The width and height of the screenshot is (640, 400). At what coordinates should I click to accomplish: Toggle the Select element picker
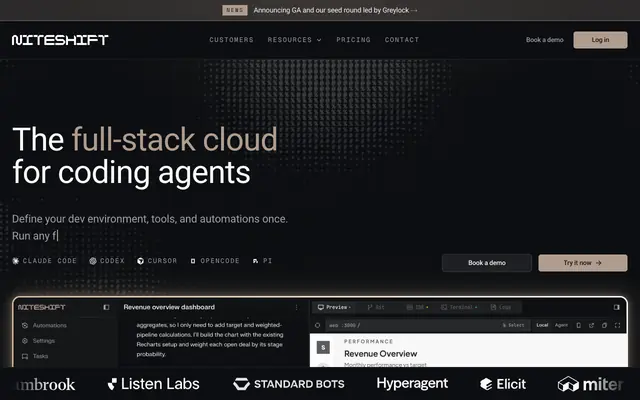[x=513, y=325]
